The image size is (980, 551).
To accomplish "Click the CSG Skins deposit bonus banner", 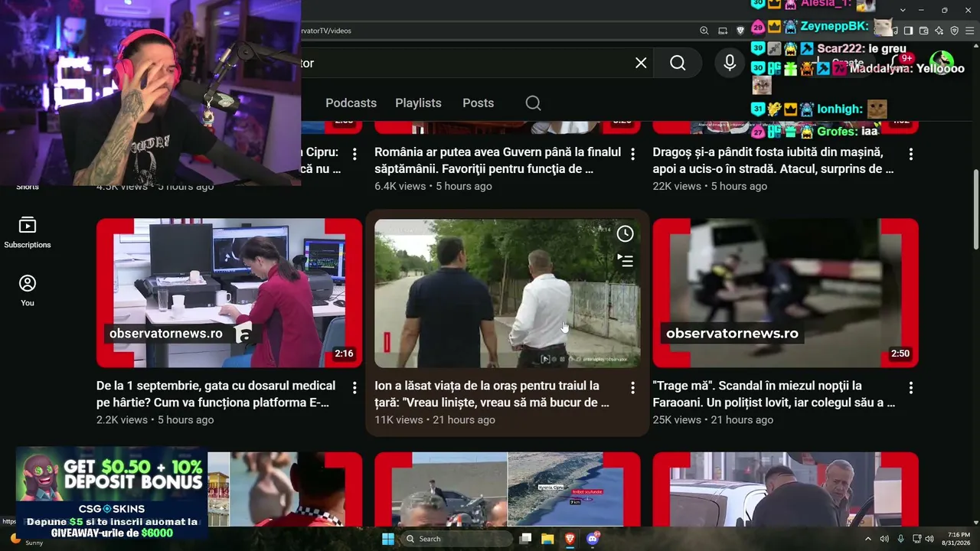I will click(x=112, y=494).
